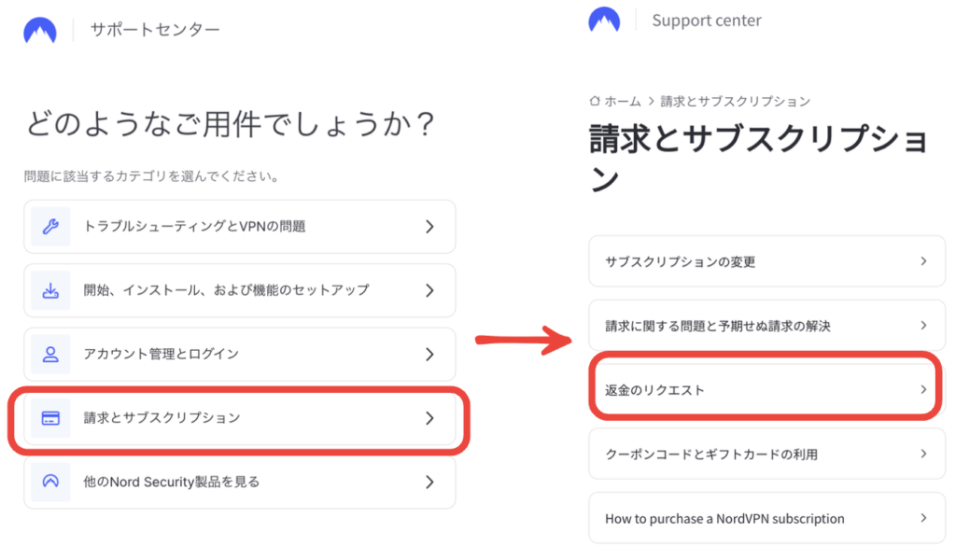This screenshot has width=956, height=560.
Task: Open 他のNord Security製品を見る category
Action: coord(172,482)
